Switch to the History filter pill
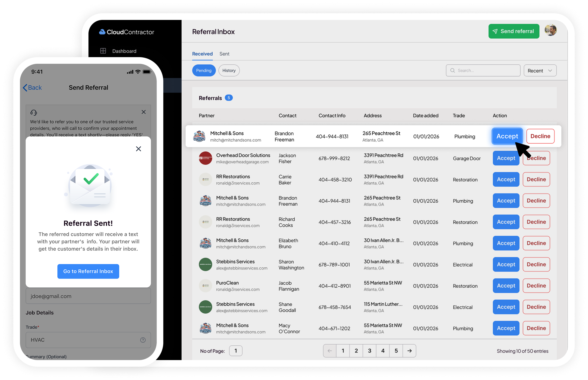 [229, 71]
